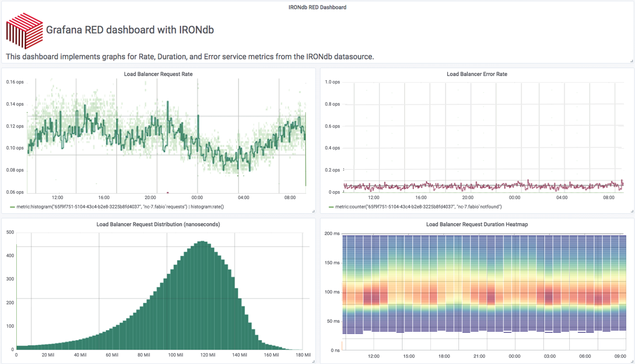Click the 150 ms heatmap axis label

click(332, 263)
